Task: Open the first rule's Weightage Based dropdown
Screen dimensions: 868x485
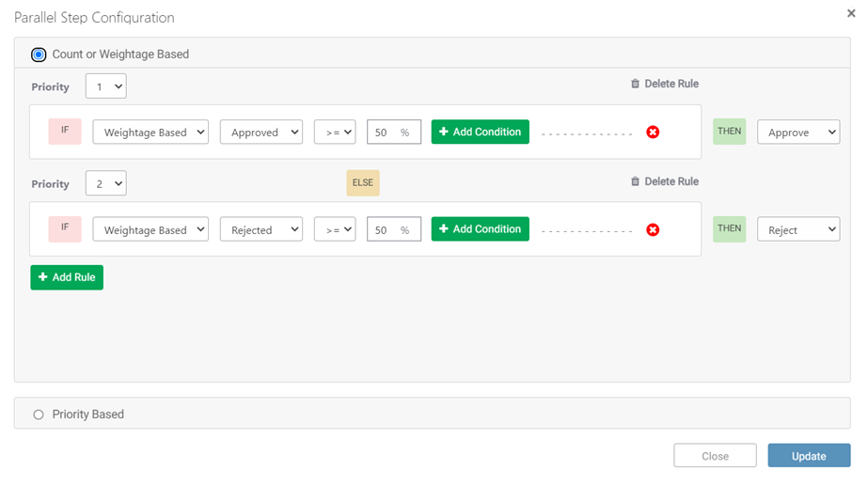Action: point(150,133)
